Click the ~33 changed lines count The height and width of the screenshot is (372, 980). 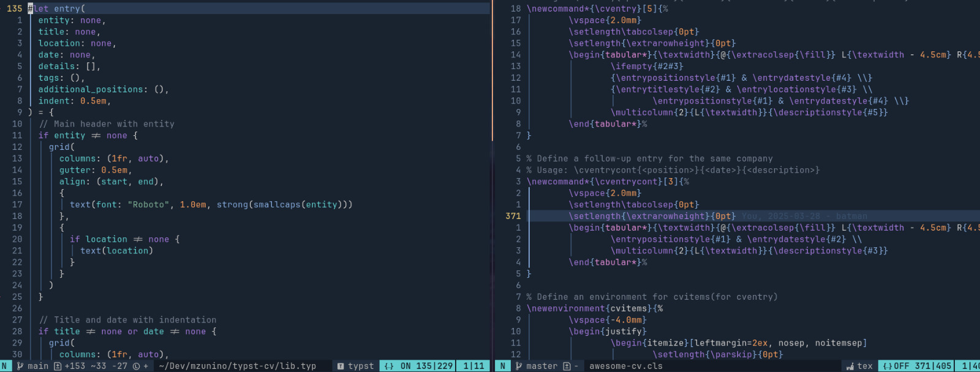(99, 366)
